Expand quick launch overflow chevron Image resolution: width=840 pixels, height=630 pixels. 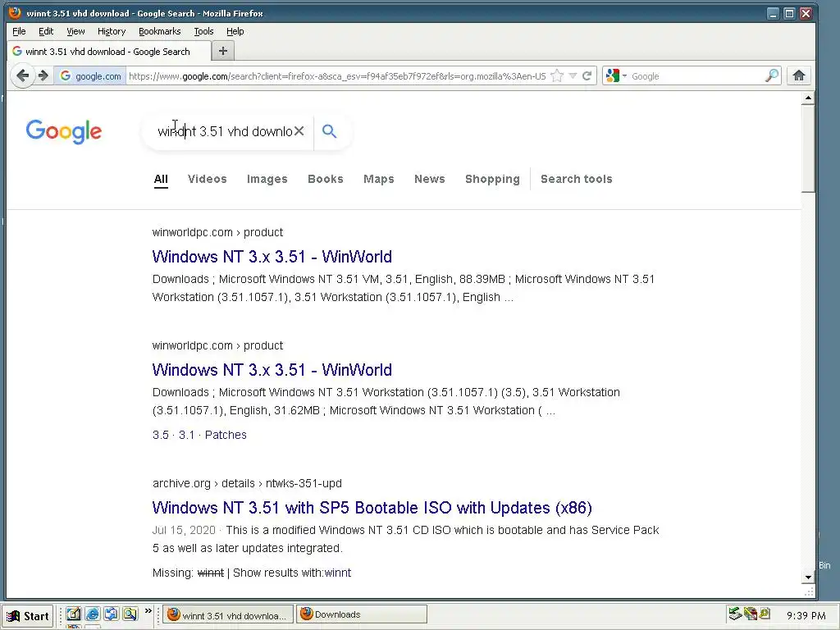pyautogui.click(x=148, y=610)
